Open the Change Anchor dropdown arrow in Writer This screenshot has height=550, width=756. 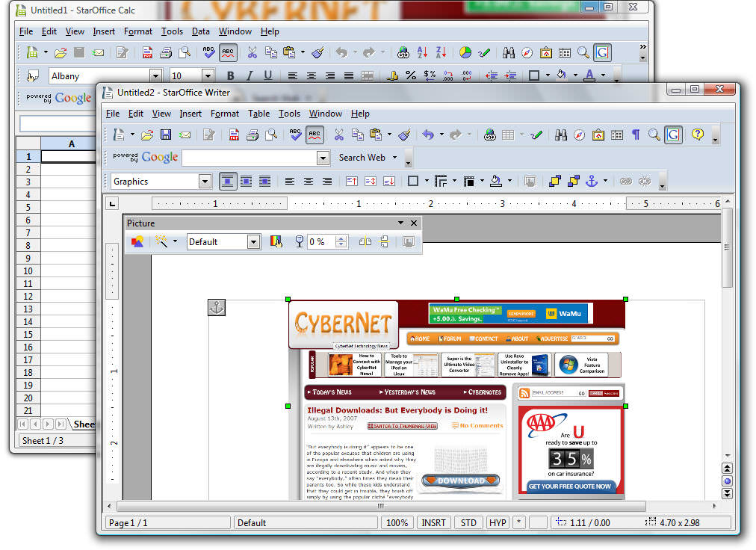605,182
